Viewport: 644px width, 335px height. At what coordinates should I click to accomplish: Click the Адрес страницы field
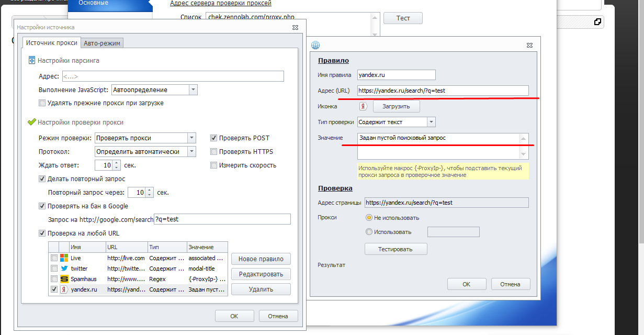pos(447,203)
